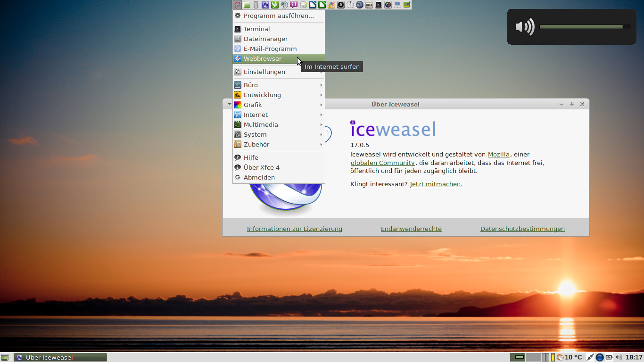Screen dimensions: 644x362
Task: Click the yellow battery level monitor bar
Action: coord(553,357)
